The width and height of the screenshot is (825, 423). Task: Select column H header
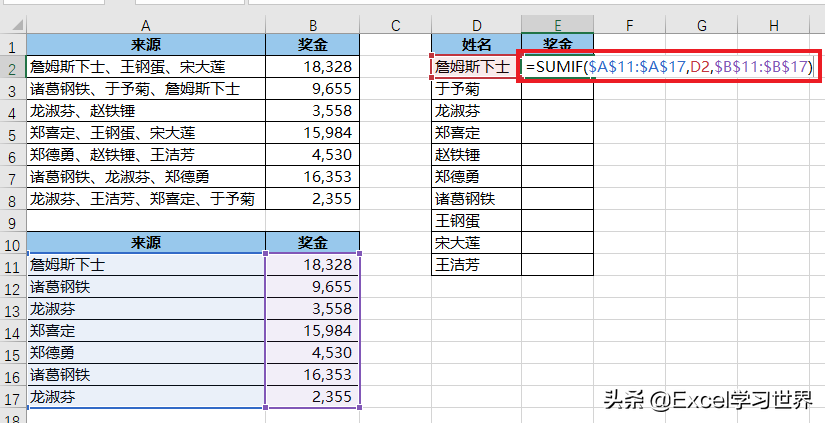(773, 25)
